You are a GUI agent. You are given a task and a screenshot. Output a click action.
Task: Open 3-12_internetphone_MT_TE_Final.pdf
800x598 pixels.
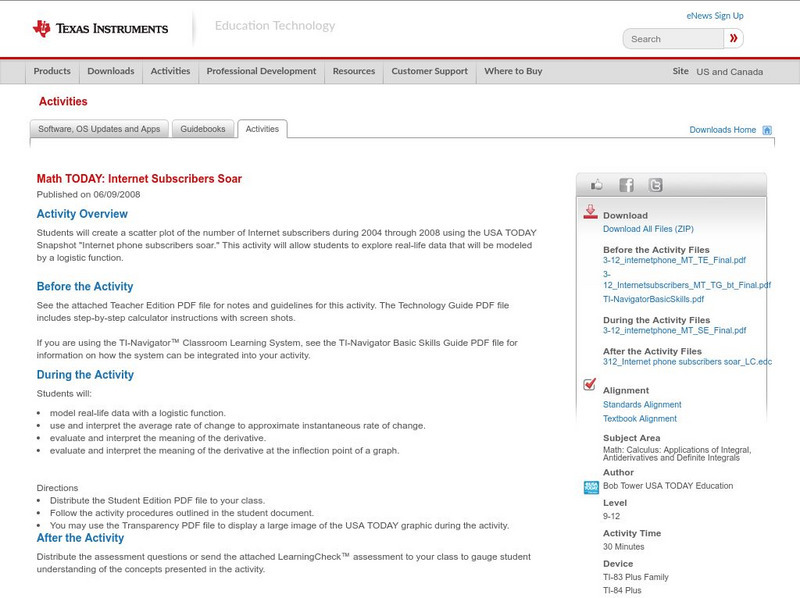674,260
